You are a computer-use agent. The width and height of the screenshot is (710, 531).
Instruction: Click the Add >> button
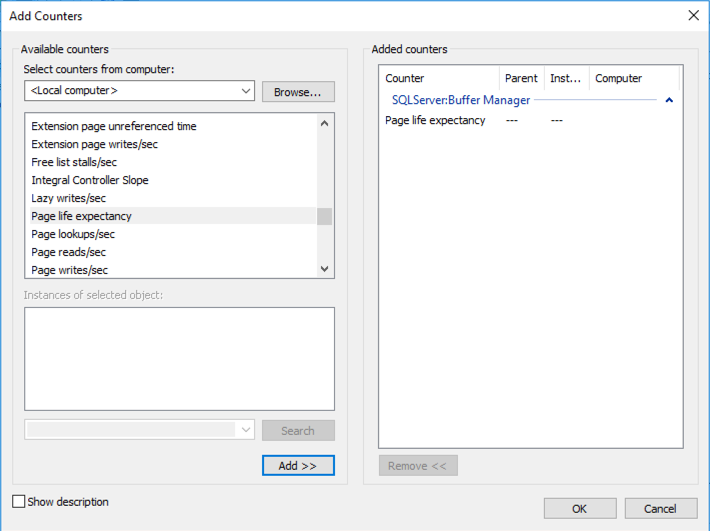298,465
